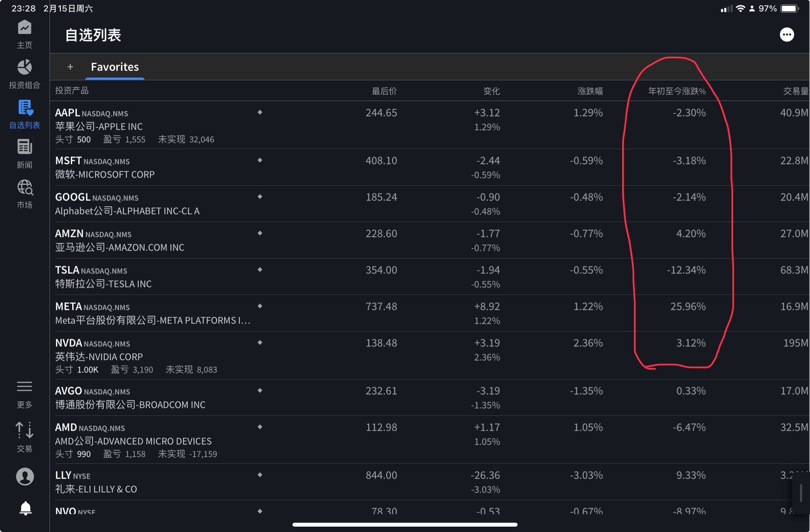Open the three-dot options menu
The image size is (810, 532).
tap(786, 35)
